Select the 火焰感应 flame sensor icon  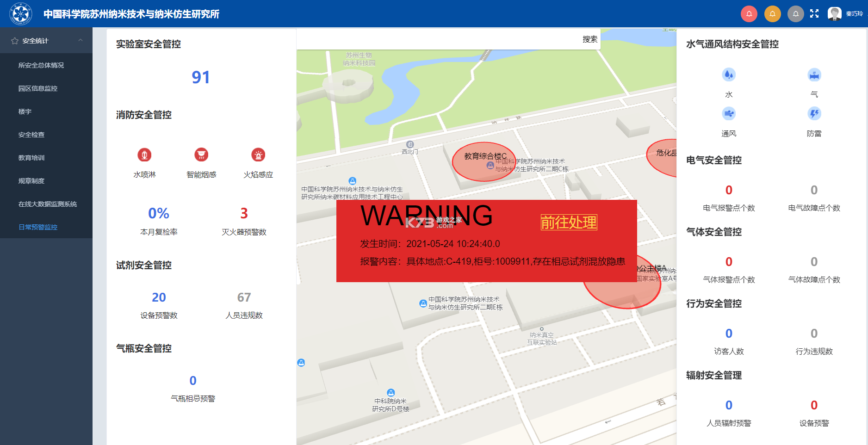coord(258,155)
